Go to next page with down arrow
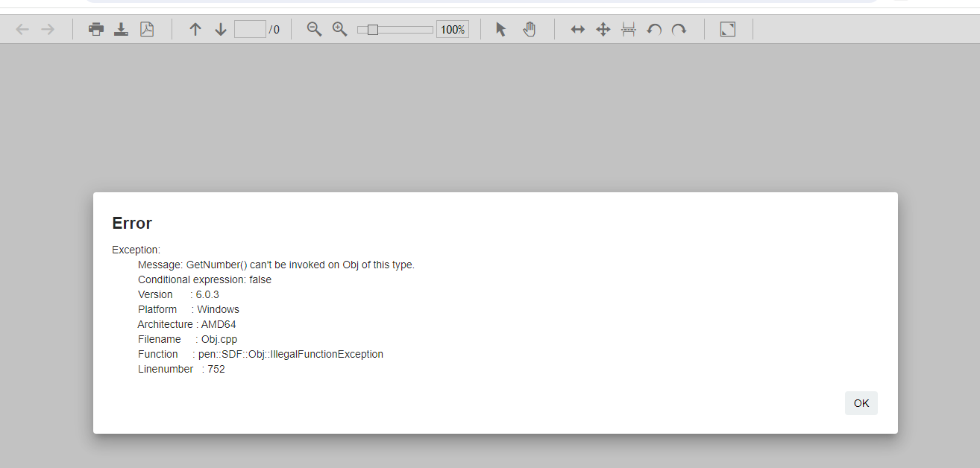 click(x=221, y=29)
